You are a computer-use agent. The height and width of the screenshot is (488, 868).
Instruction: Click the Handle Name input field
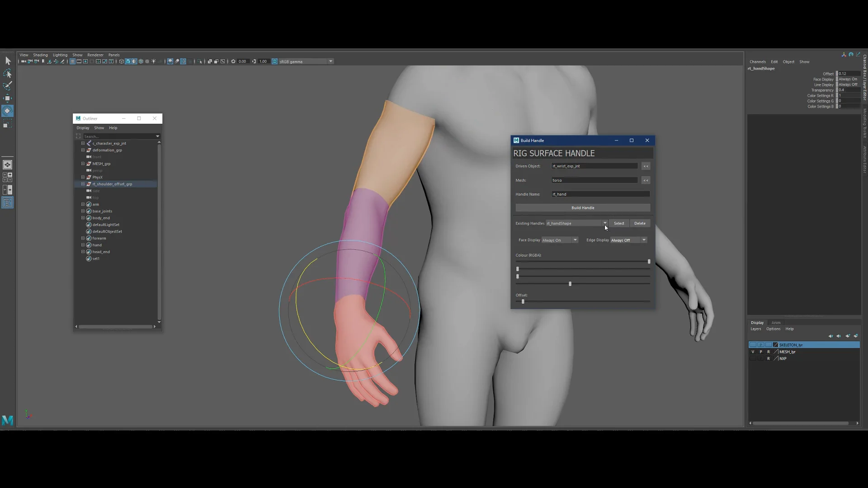point(600,194)
